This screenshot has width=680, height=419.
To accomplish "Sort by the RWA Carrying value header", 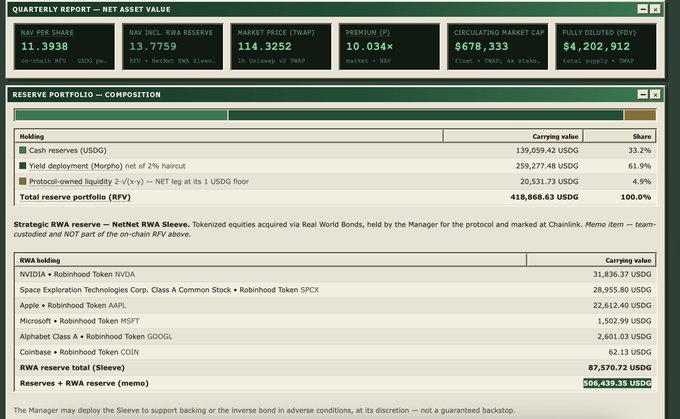I will [x=591, y=260].
